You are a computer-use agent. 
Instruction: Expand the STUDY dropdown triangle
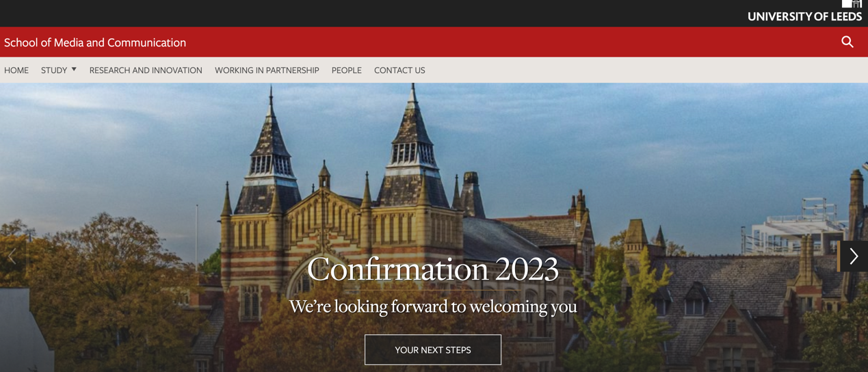coord(74,69)
